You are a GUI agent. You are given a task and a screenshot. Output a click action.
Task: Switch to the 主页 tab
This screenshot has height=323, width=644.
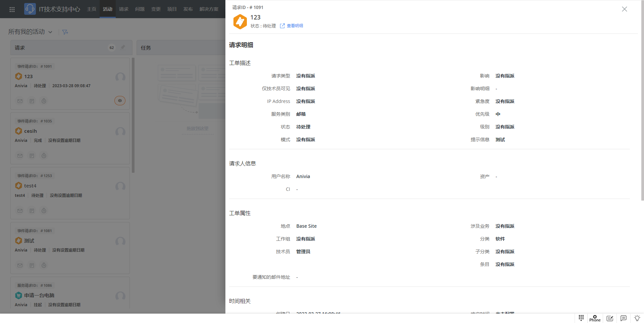click(x=92, y=9)
